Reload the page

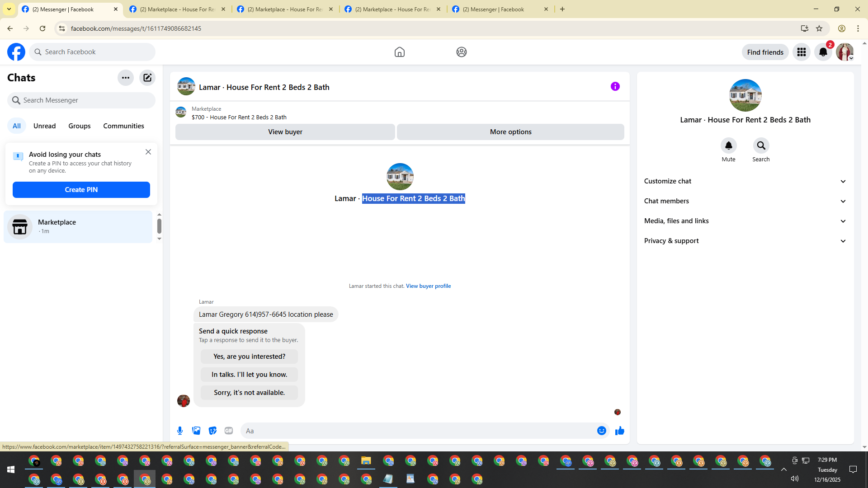(42, 28)
